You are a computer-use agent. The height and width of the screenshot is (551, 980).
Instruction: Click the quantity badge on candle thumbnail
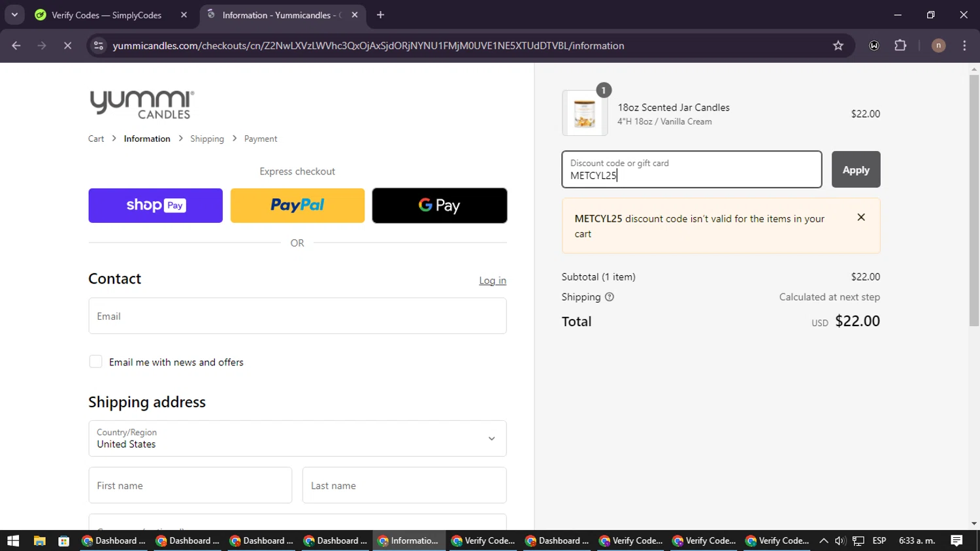(604, 90)
